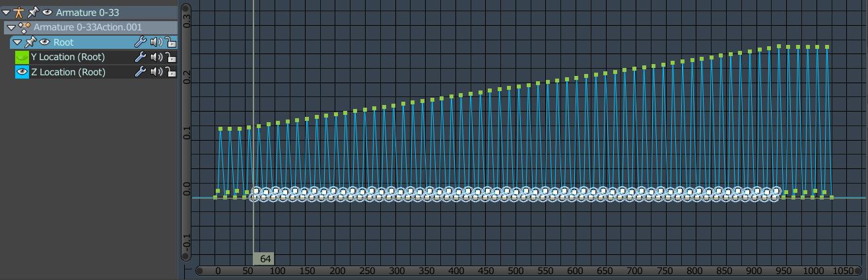Collapse the Root channel group

(18, 42)
